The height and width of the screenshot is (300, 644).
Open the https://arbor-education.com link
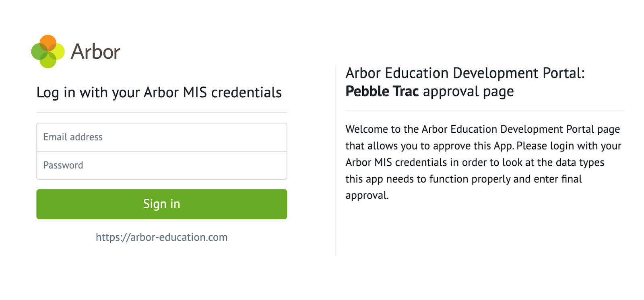(161, 237)
